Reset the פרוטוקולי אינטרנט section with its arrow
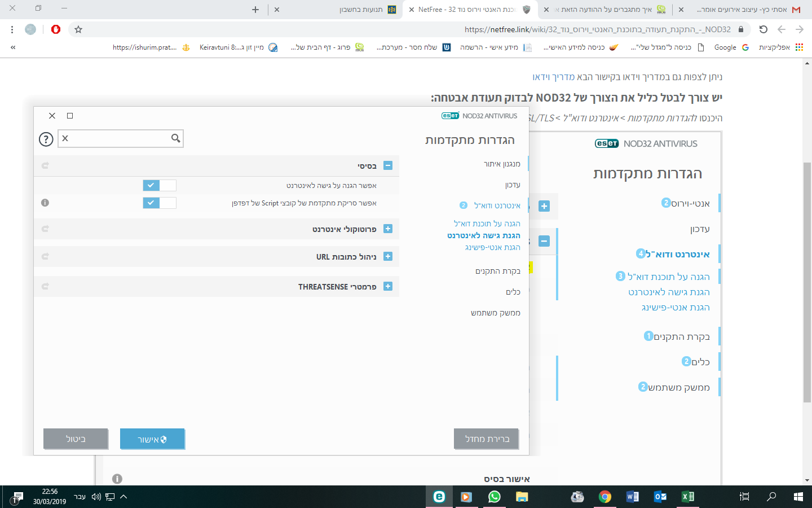 coord(45,229)
